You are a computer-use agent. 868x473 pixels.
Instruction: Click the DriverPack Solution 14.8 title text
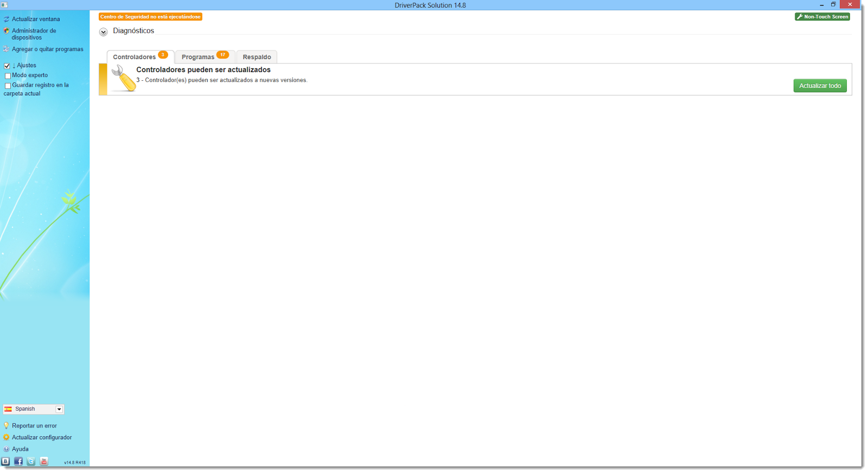[430, 5]
